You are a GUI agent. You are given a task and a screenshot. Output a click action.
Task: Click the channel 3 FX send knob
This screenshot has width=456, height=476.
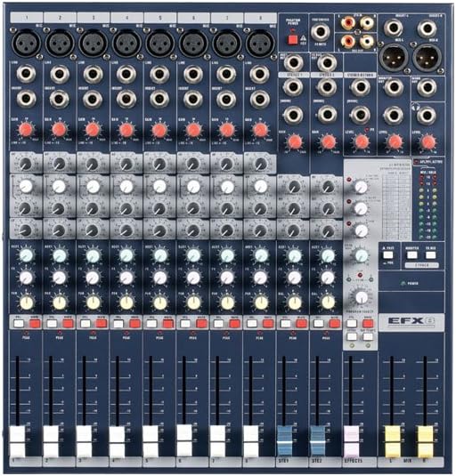pos(93,278)
